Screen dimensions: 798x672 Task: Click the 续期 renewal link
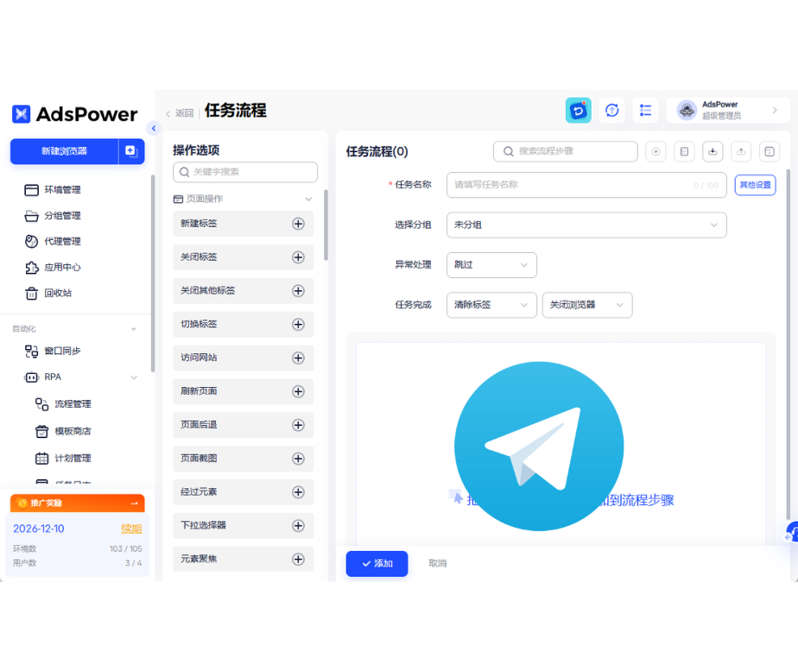(x=131, y=529)
